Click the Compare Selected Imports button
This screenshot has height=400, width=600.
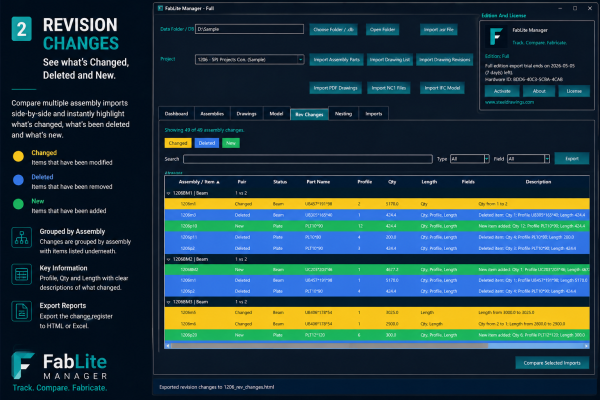[x=552, y=363]
